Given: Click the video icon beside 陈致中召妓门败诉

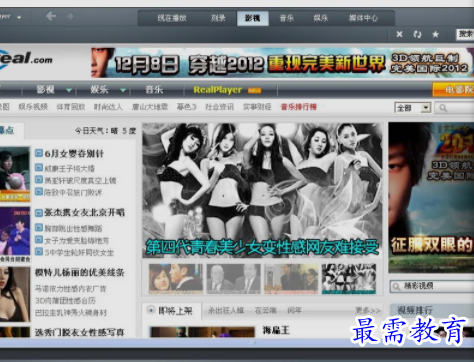Looking at the screenshot, I should (39, 192).
